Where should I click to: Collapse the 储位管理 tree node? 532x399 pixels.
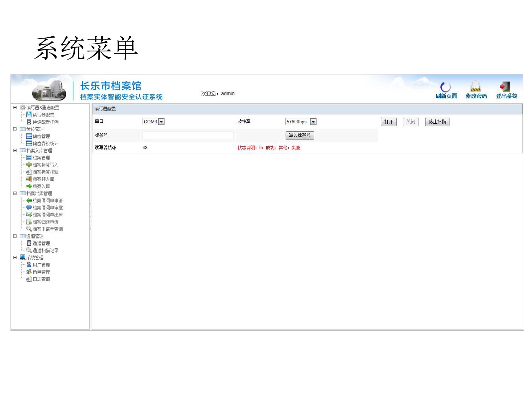tap(15, 129)
